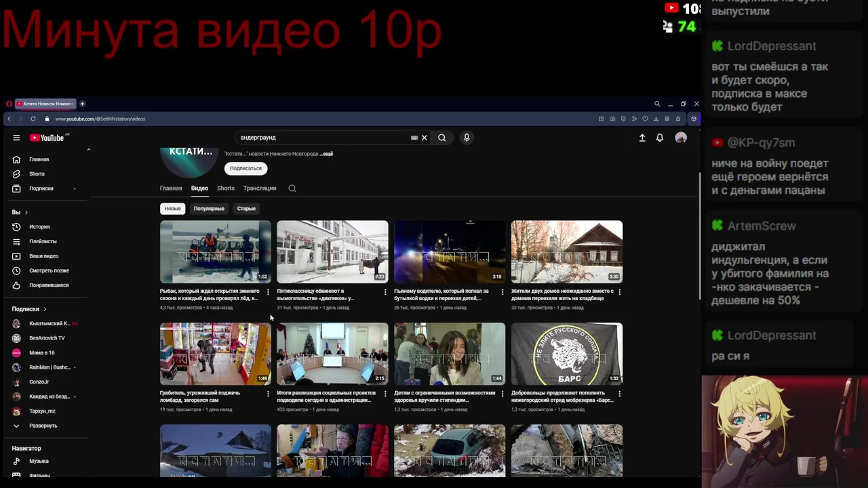This screenshot has width=868, height=488.
Task: Play the БАРС volunteers video thumbnail
Action: click(567, 354)
